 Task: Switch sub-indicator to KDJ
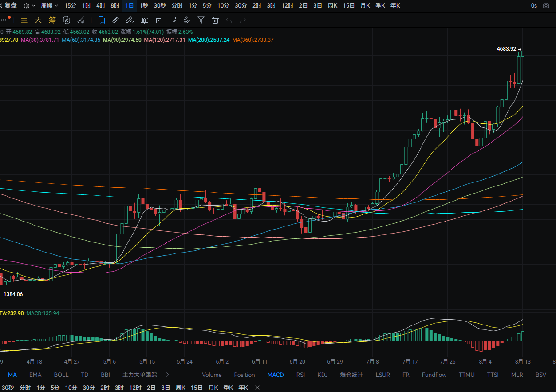click(323, 375)
